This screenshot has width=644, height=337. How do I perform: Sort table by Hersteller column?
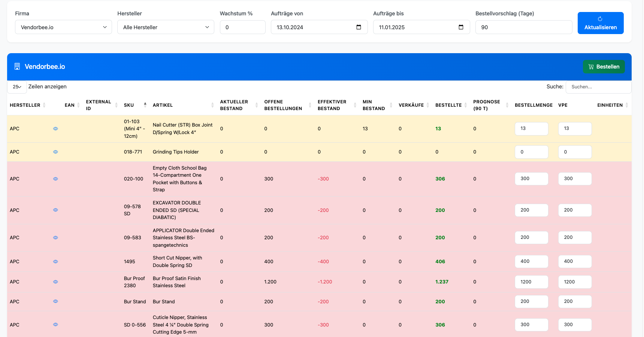(x=44, y=105)
